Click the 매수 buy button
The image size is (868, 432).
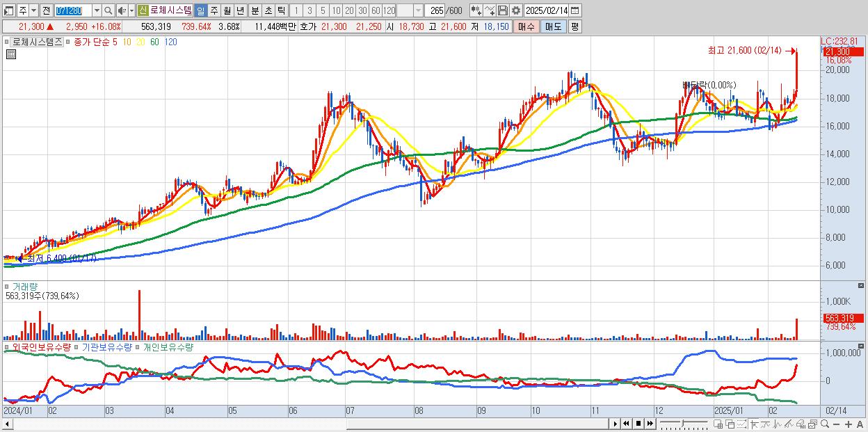click(527, 26)
